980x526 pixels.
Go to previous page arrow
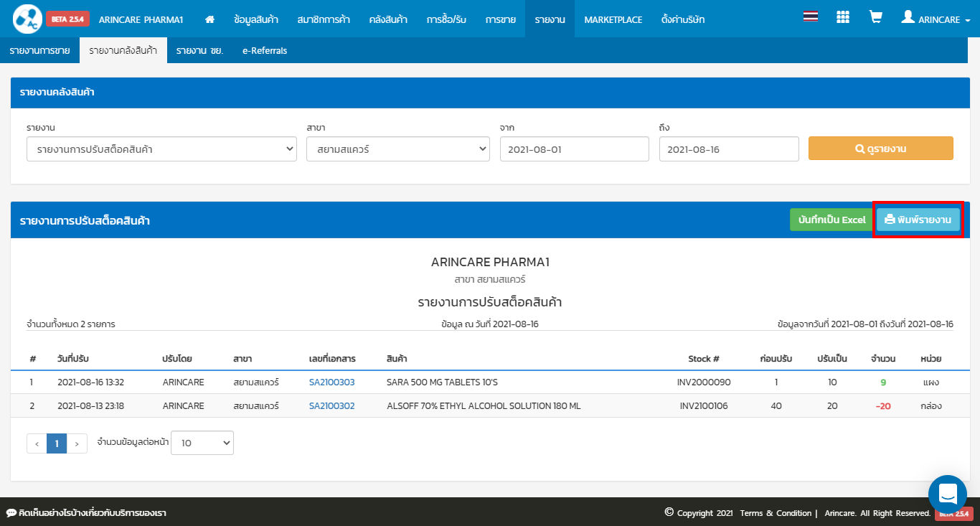coord(37,443)
